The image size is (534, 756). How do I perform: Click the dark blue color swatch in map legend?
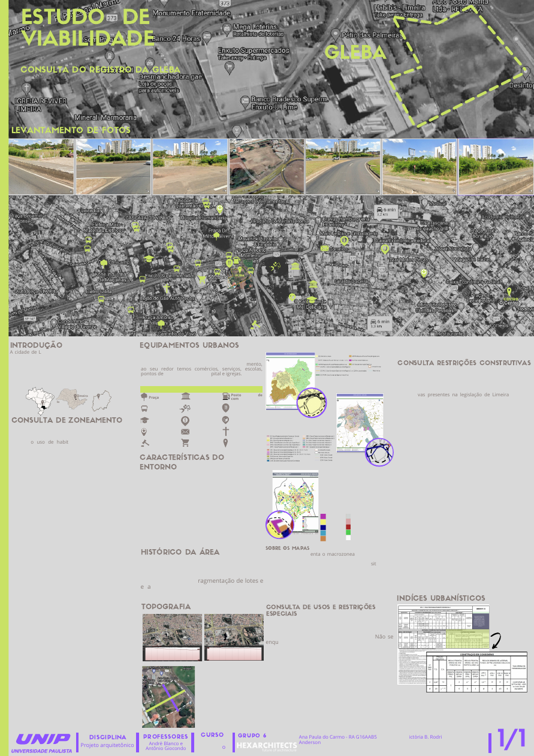click(324, 526)
